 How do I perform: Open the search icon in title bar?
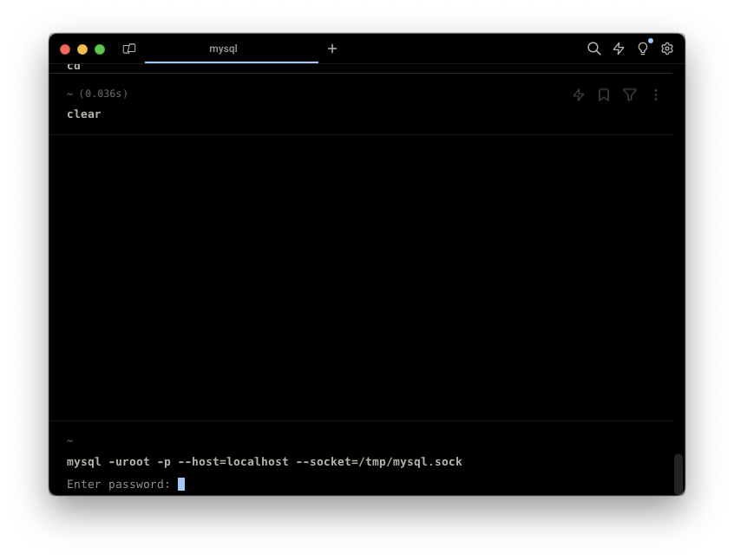pos(593,49)
